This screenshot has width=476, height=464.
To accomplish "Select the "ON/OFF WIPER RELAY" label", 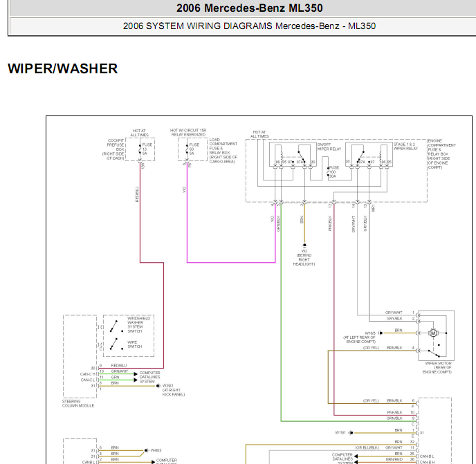I will [329, 147].
